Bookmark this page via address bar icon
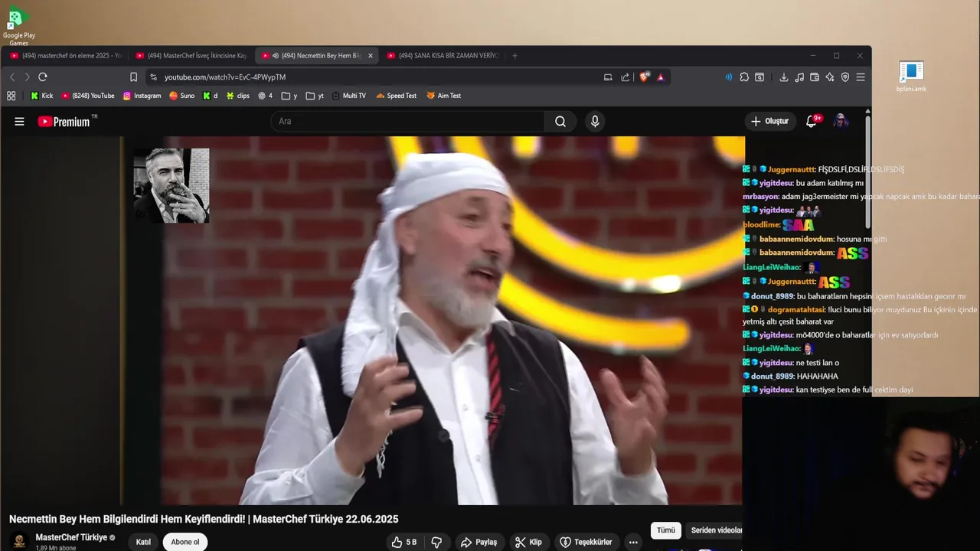980x551 pixels. [133, 77]
